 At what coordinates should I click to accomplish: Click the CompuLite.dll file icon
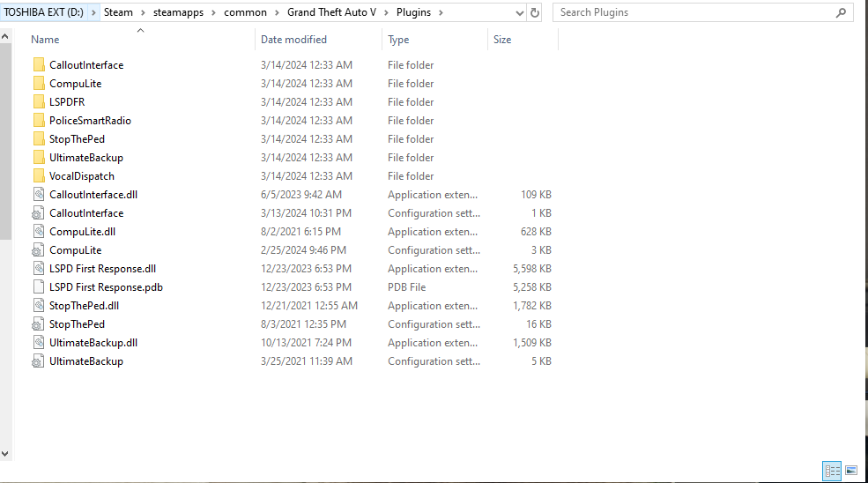39,232
